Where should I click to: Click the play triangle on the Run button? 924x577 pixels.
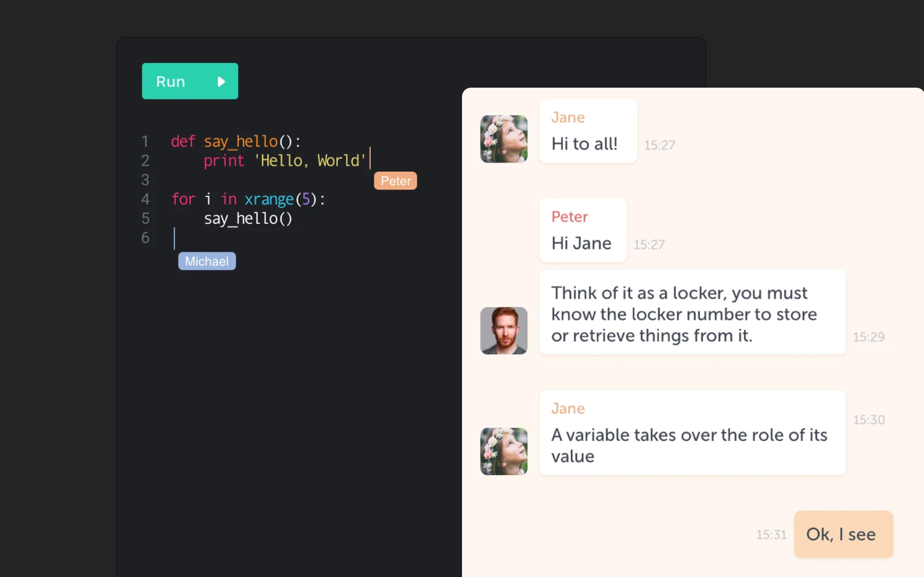tap(221, 82)
